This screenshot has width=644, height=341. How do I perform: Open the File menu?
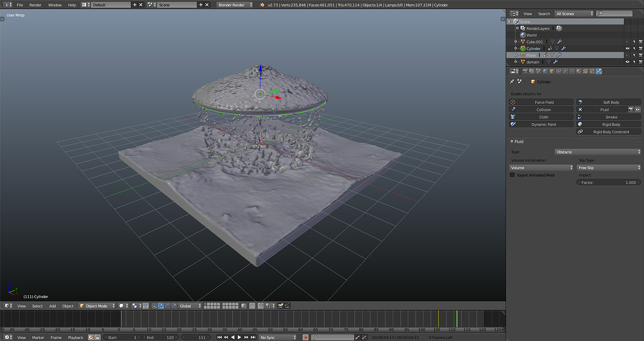(19, 5)
